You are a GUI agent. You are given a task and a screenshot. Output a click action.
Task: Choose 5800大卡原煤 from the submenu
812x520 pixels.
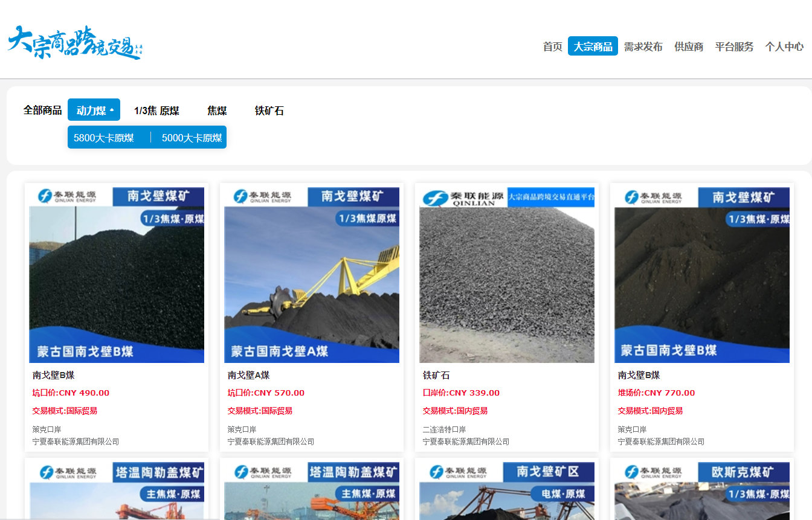click(x=104, y=138)
